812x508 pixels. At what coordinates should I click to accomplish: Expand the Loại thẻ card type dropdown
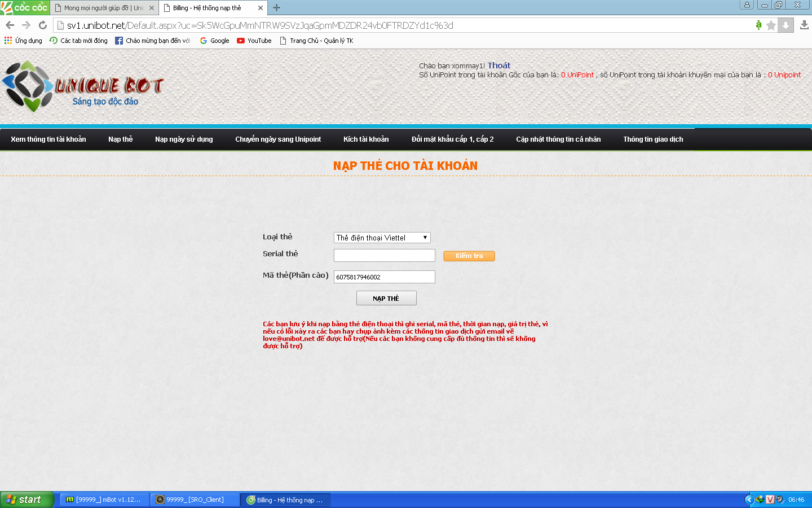click(382, 238)
